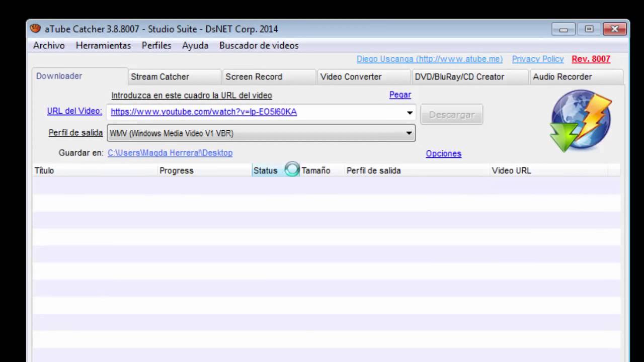Open the Desktop save folder path link

pyautogui.click(x=170, y=152)
